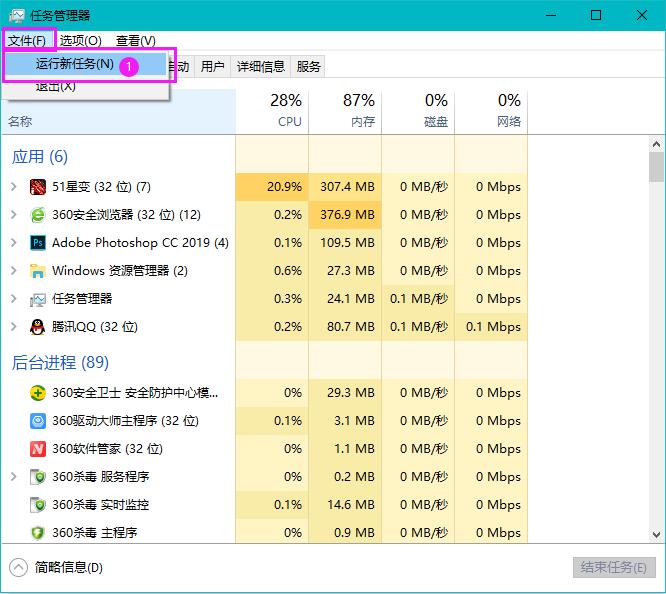Screen dimensions: 666x594
Task: Click the 0.1 Mbps network cell
Action: (x=491, y=327)
